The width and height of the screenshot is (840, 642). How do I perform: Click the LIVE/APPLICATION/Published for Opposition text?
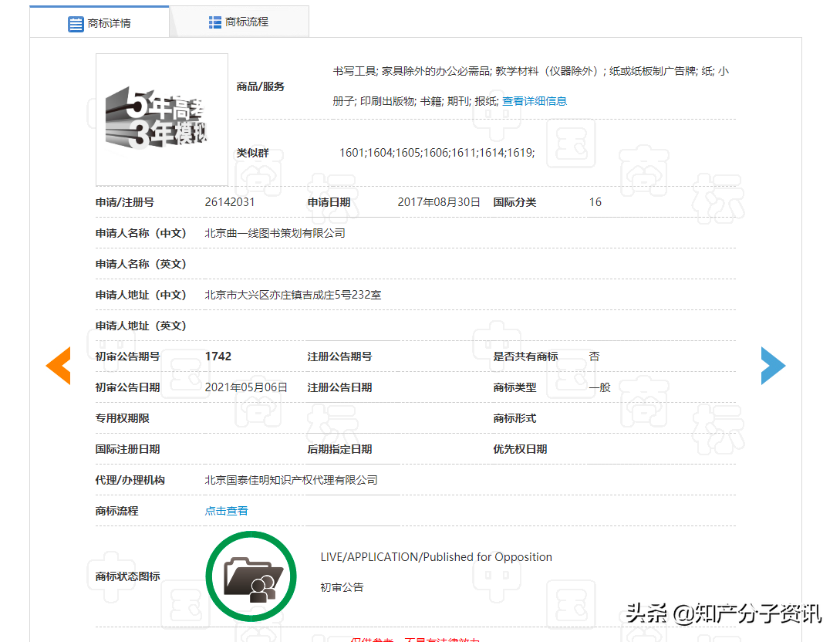[x=437, y=556]
